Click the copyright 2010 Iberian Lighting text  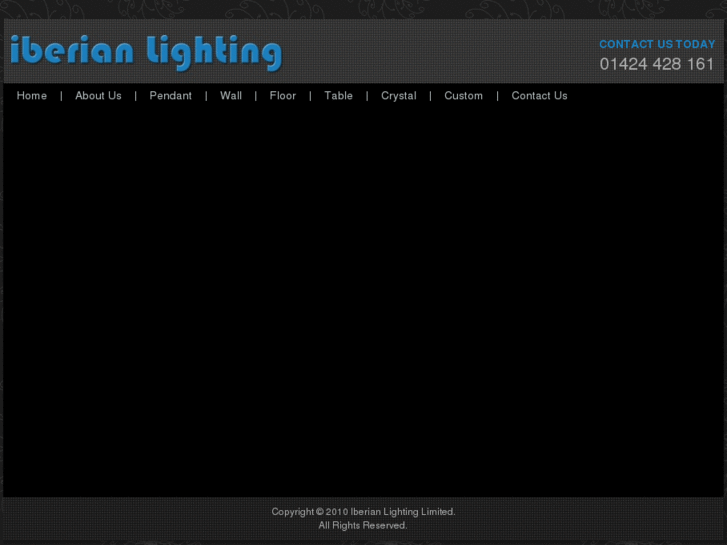point(363,512)
